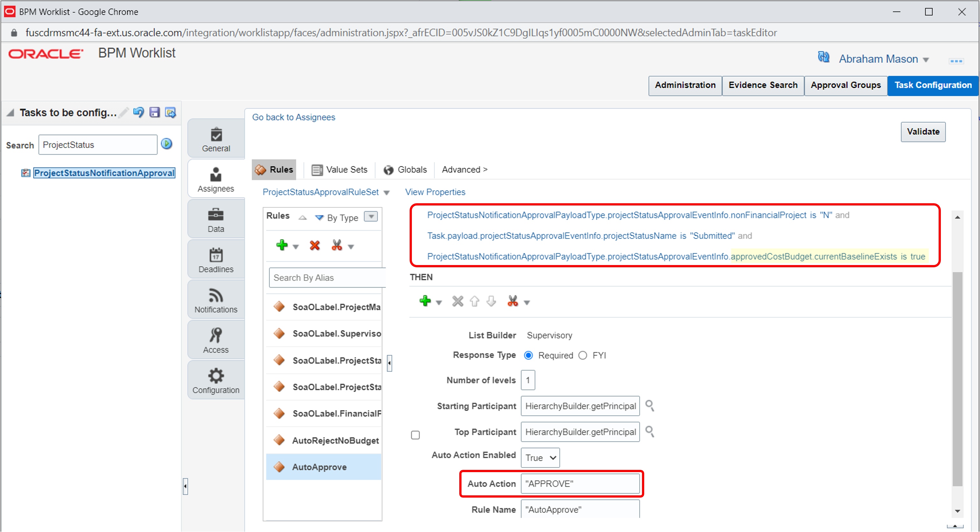
Task: Click the revert undo icon in Tasks header
Action: pos(138,112)
